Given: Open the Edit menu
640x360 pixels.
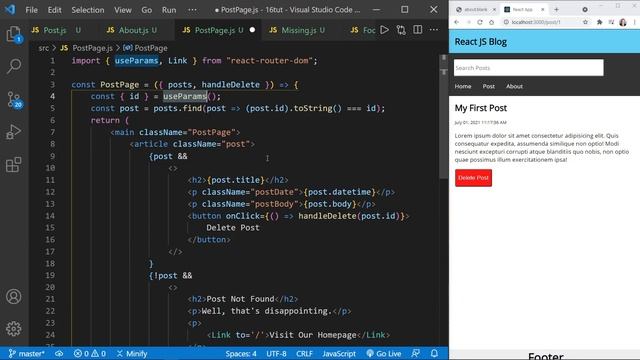Looking at the screenshot, I should pos(54,10).
